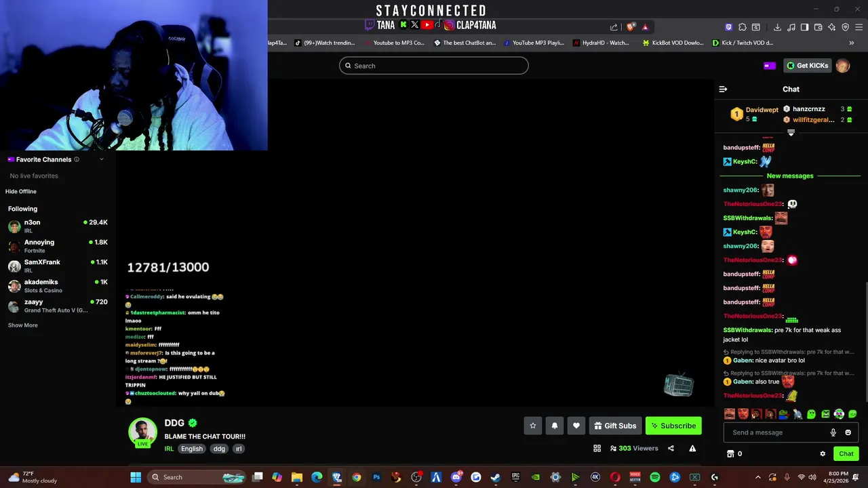Click the heart follow button

(x=576, y=426)
